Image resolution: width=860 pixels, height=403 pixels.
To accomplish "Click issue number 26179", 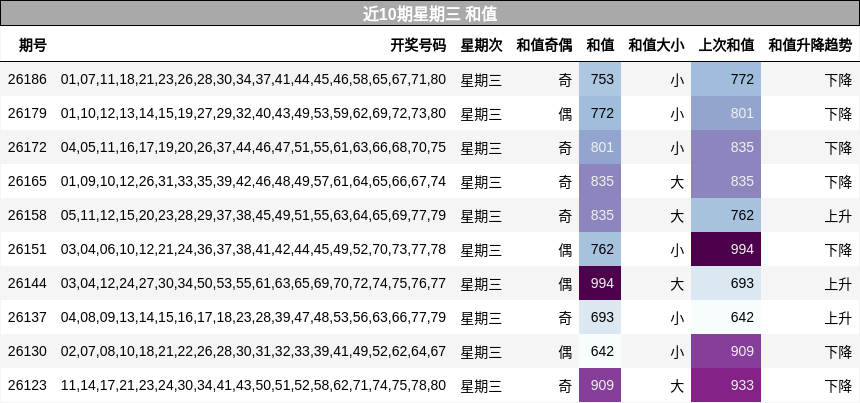I will 27,113.
